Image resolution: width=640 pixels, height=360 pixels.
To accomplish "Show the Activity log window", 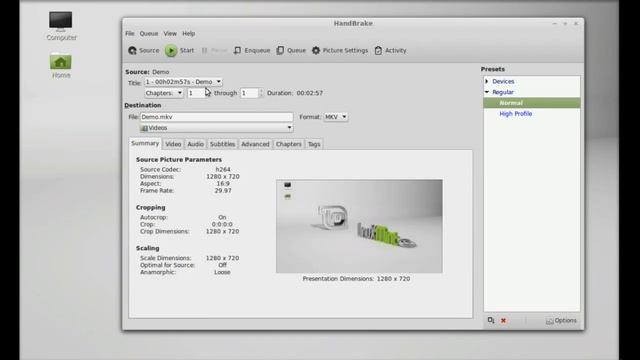I will [x=391, y=51].
